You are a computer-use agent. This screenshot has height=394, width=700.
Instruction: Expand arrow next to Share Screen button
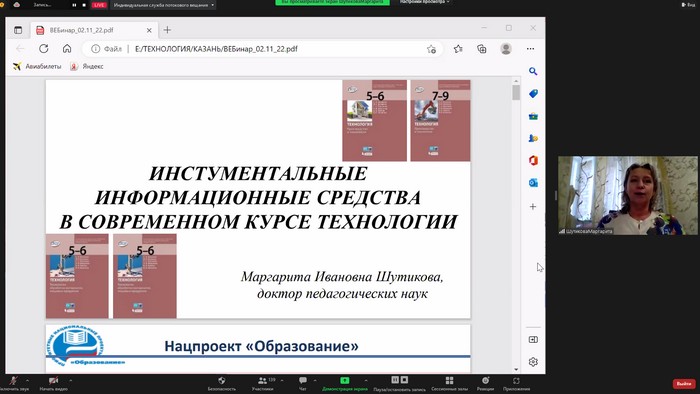click(366, 381)
